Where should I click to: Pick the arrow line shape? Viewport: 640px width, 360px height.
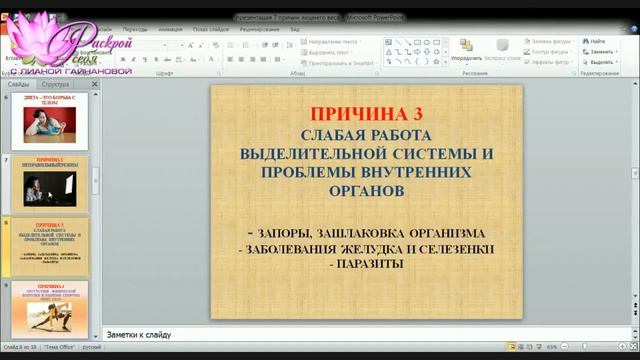tap(407, 42)
